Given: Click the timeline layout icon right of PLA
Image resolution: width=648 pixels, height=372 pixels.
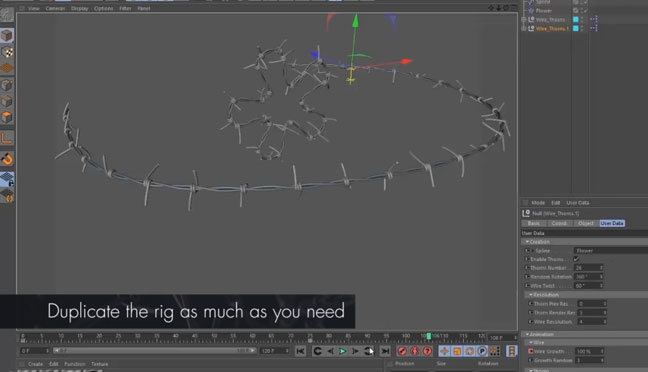Looking at the screenshot, I should [512, 351].
